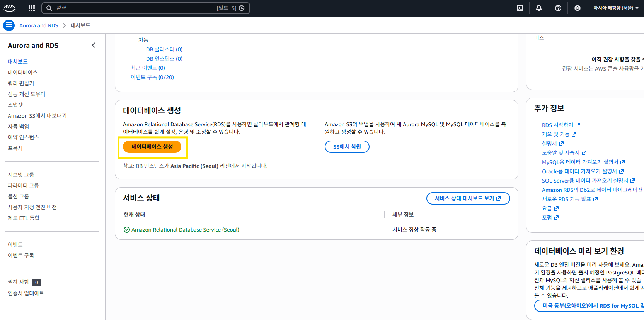Open 파라미터 그룹 in the sidebar

pyautogui.click(x=23, y=185)
